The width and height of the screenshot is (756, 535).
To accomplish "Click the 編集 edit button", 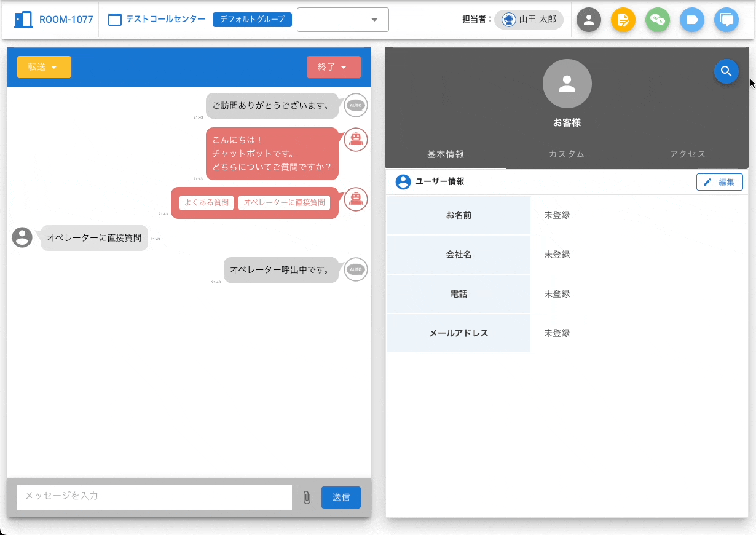I will pyautogui.click(x=719, y=182).
